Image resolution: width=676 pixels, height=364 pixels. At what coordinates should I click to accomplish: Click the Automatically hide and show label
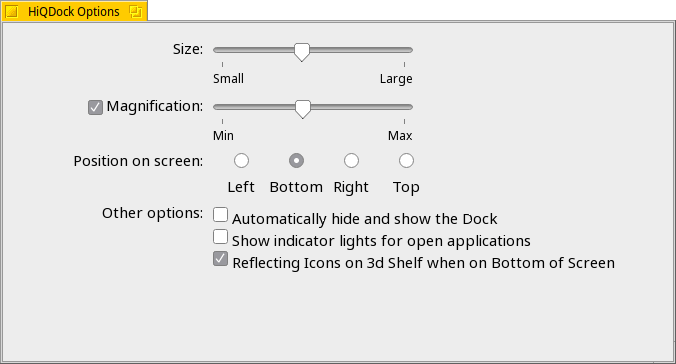tap(365, 219)
